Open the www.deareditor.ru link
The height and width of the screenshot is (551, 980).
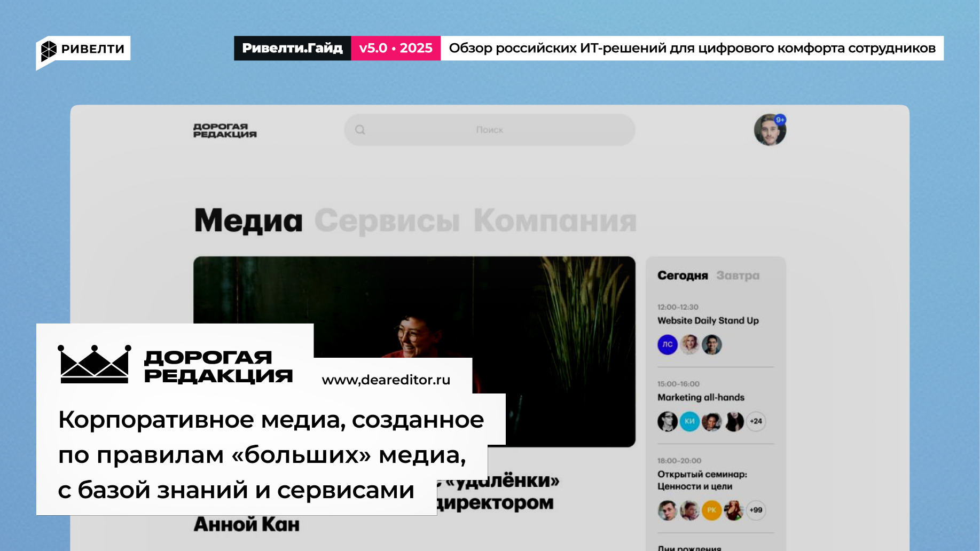tap(386, 380)
